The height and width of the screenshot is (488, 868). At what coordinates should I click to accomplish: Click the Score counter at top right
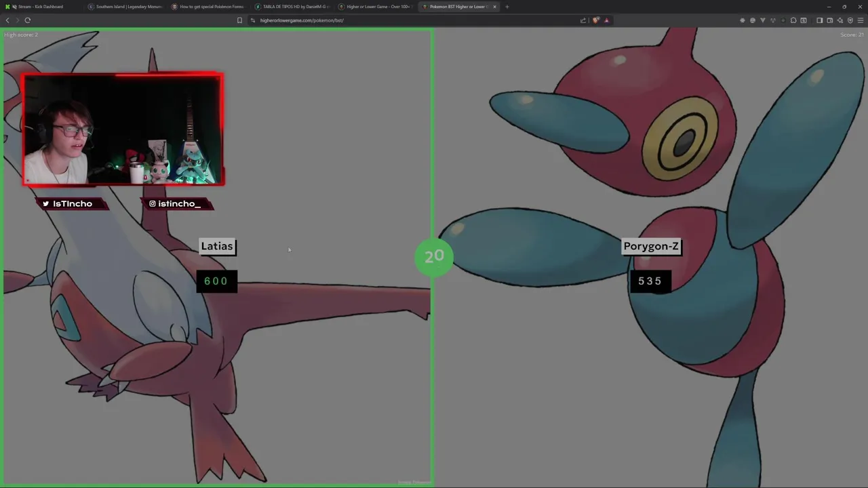click(852, 35)
